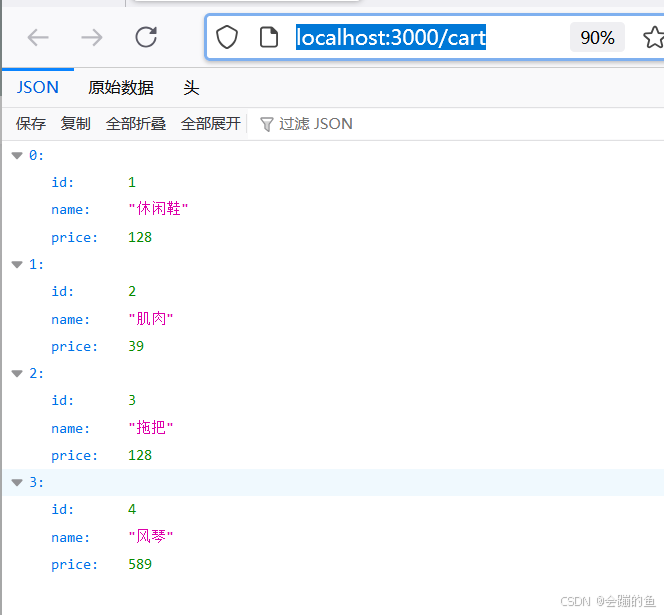Click the price value 128 under item 2

click(140, 455)
